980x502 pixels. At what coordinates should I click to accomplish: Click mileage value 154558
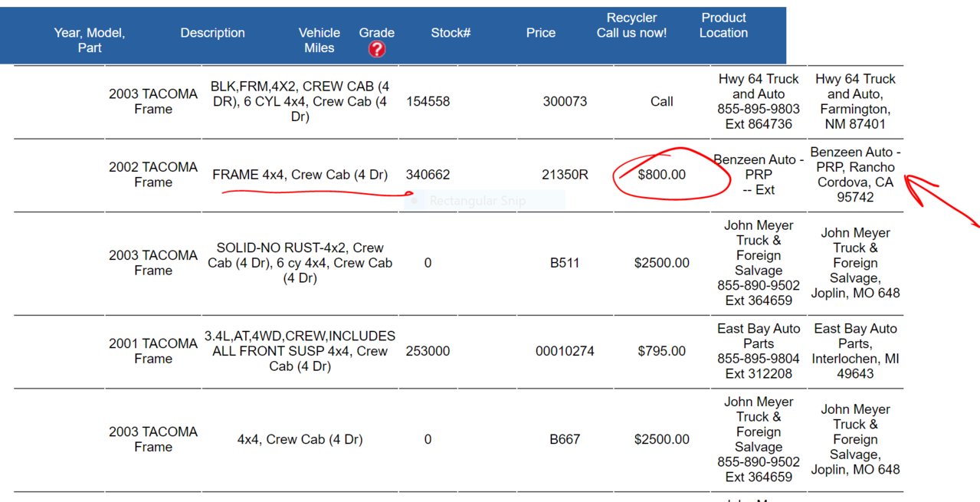(x=428, y=101)
